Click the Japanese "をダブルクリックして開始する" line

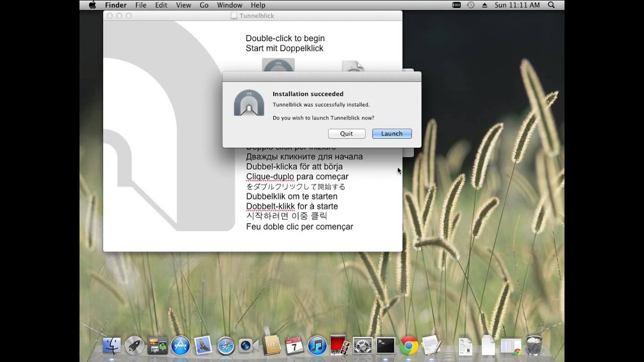coord(296,187)
